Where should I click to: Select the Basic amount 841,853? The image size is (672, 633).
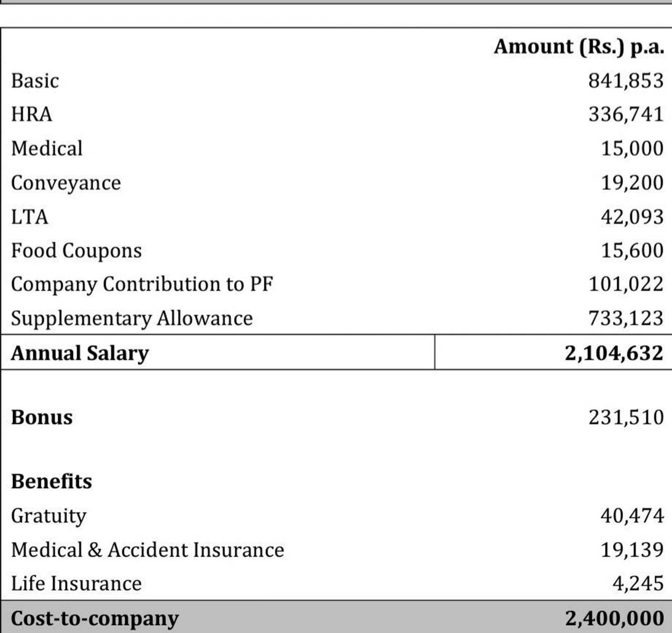tap(626, 81)
